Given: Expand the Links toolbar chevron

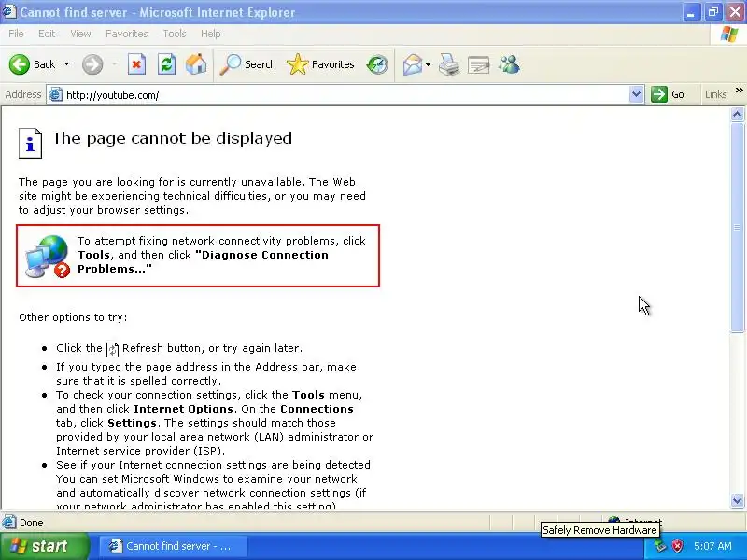Looking at the screenshot, I should (739, 90).
